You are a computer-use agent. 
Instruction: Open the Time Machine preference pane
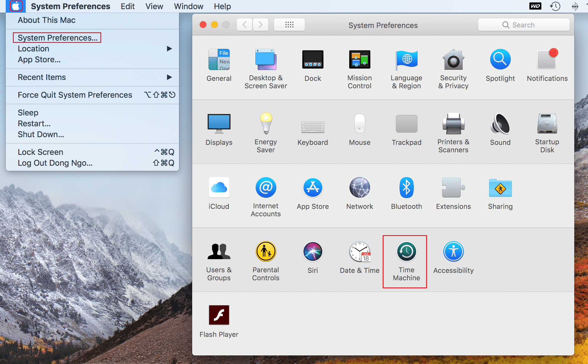[x=406, y=252]
